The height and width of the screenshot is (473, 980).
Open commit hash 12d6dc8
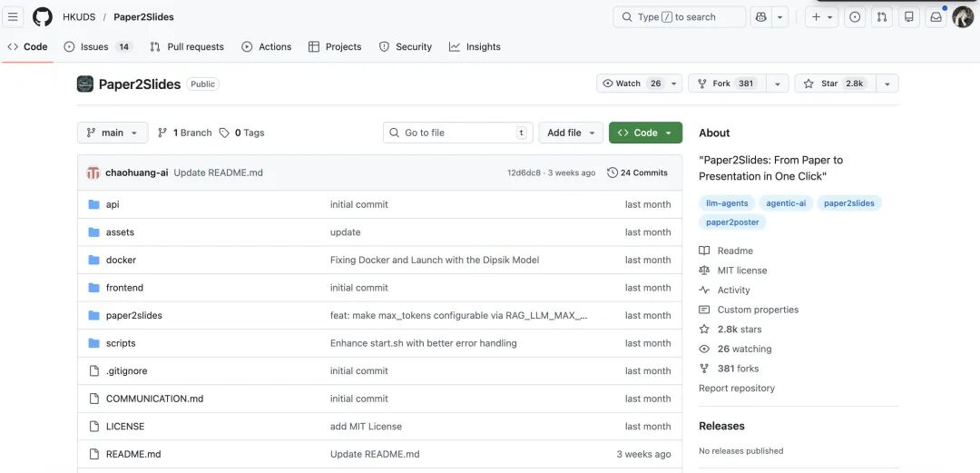tap(524, 172)
